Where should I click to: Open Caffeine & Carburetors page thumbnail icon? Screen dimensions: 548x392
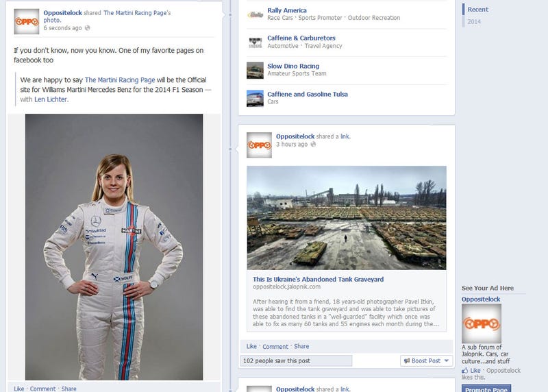255,42
